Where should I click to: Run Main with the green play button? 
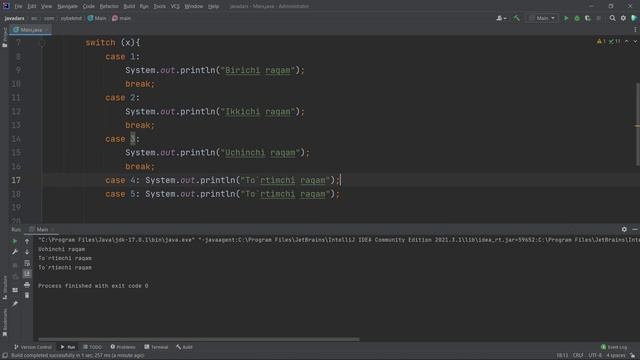coord(566,18)
